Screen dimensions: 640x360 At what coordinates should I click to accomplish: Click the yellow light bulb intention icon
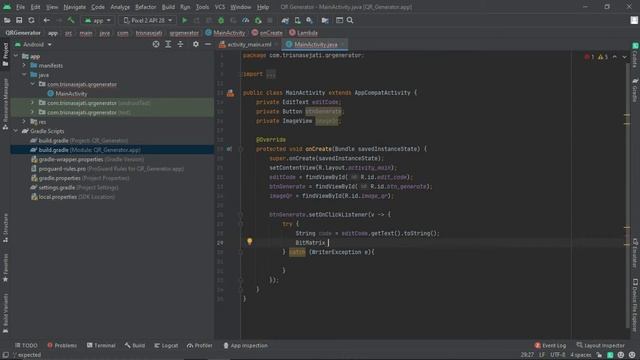coord(249,242)
